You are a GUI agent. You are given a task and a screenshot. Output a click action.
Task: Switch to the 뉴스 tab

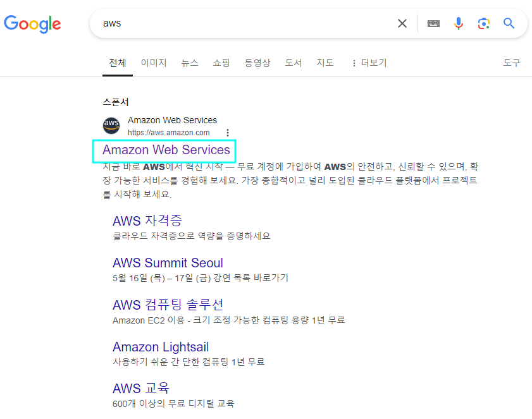190,63
